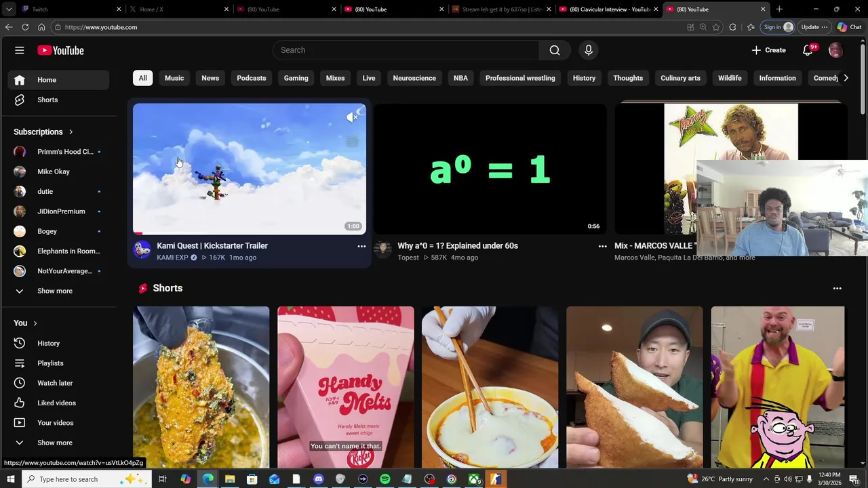Open the notifications bell

tap(808, 50)
